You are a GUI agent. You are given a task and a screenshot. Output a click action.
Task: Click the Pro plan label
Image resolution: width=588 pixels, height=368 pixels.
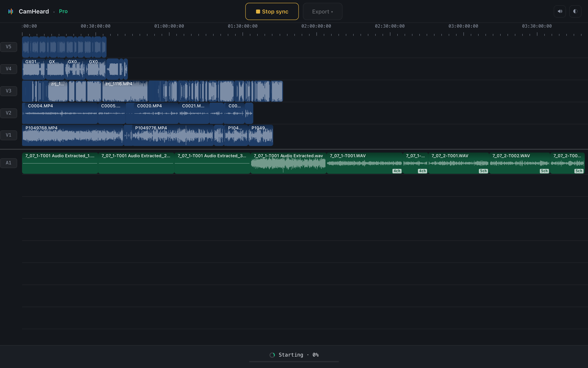pyautogui.click(x=63, y=11)
